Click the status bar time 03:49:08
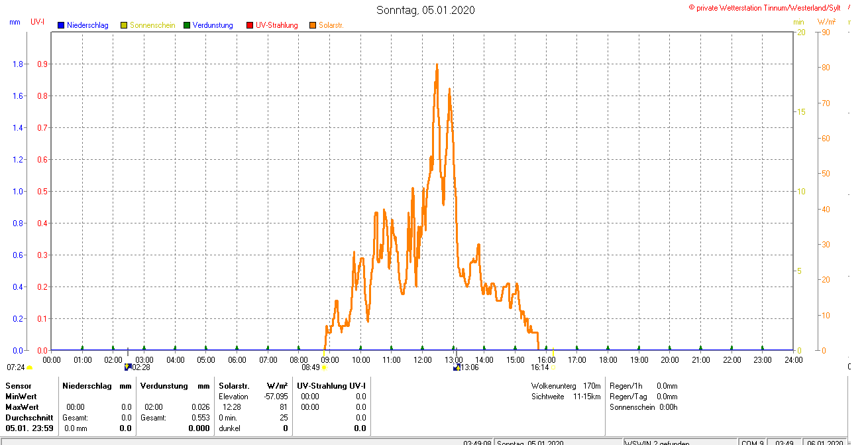 point(477,442)
